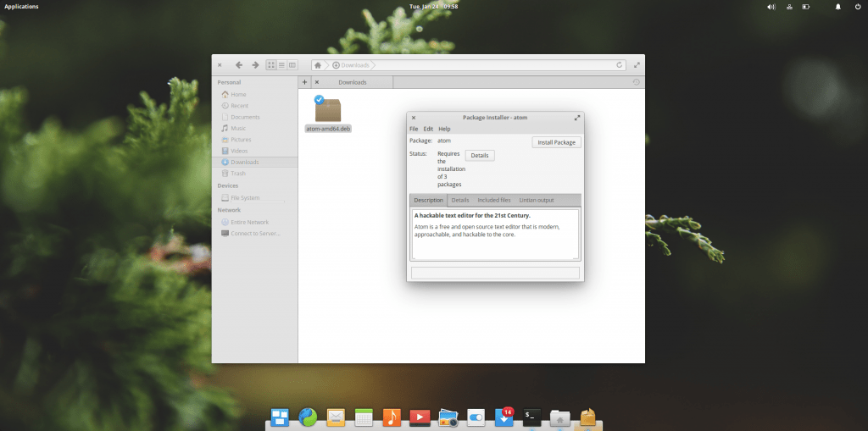Open the Details button next to Status
The image size is (868, 431).
tap(480, 155)
